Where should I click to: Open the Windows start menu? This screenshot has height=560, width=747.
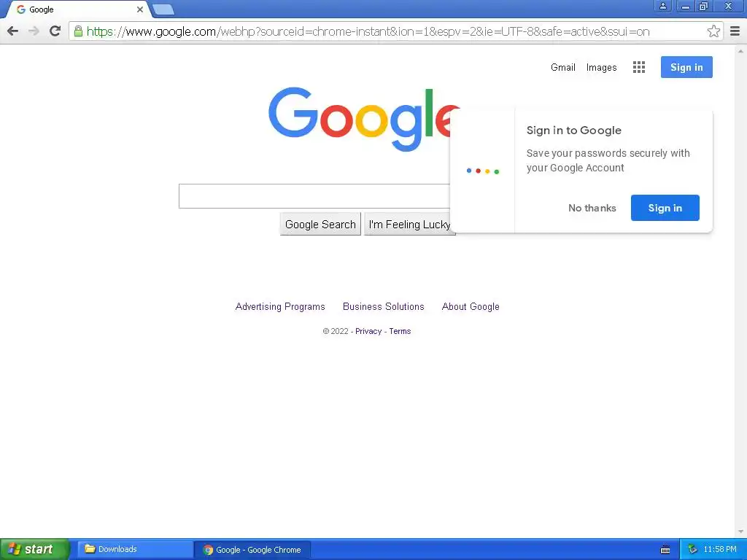point(34,550)
